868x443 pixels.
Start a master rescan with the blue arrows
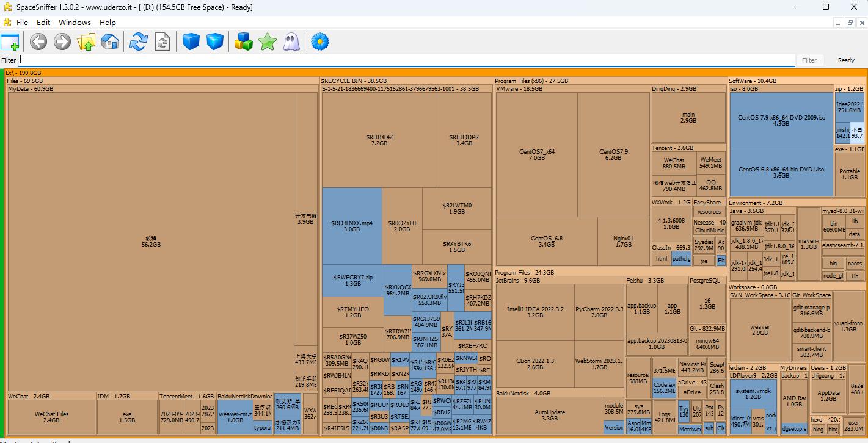click(x=139, y=41)
